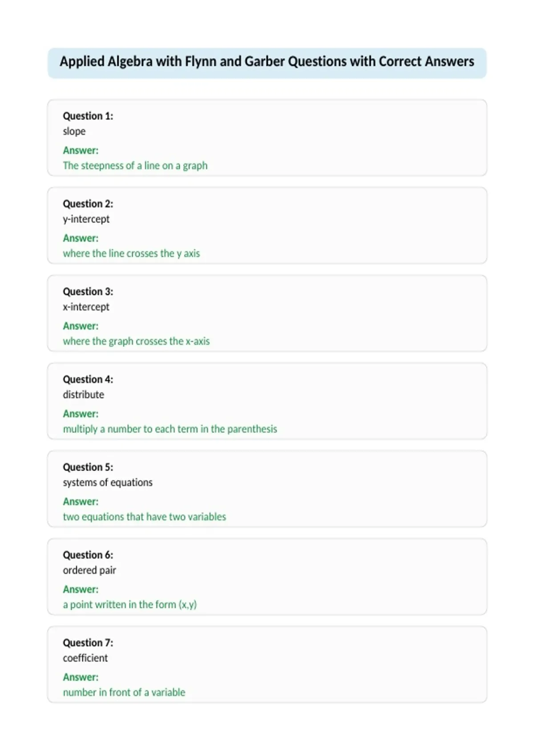The image size is (534, 756).
Task: Click the term 'ordered pair'
Action: (89, 570)
